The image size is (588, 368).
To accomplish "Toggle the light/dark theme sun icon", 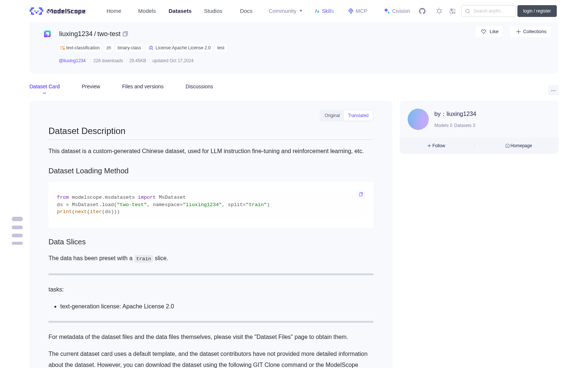I will pos(439,11).
